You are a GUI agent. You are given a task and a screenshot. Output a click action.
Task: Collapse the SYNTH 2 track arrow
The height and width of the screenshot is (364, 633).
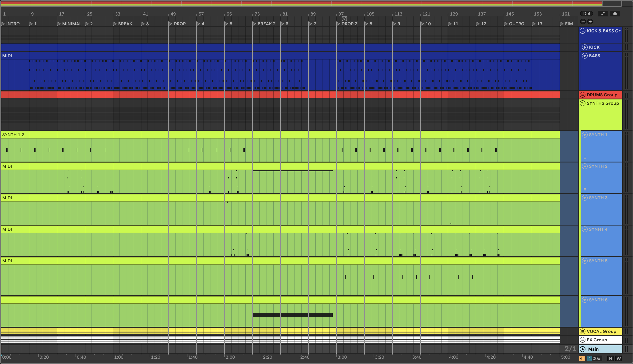(x=585, y=166)
